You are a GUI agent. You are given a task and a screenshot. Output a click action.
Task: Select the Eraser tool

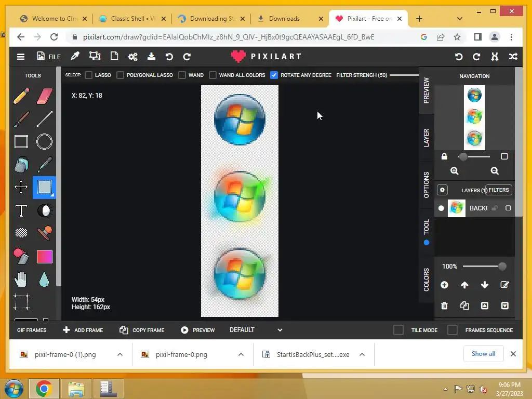click(45, 96)
